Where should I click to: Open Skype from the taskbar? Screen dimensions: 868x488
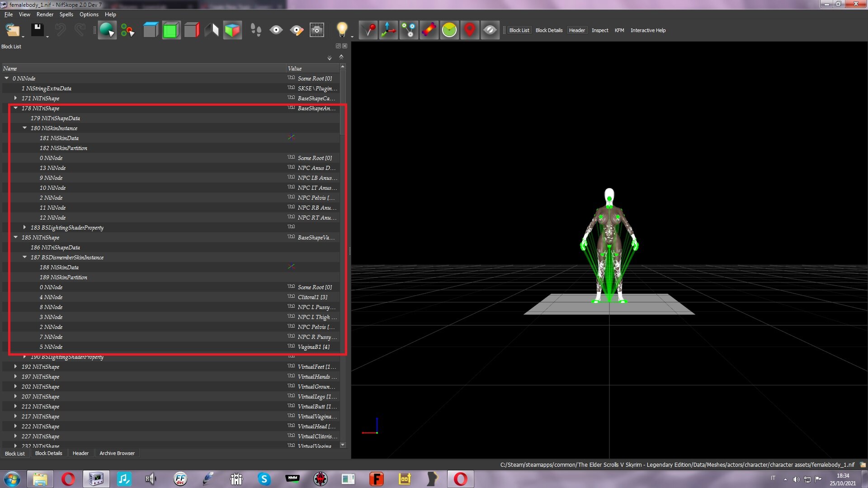point(264,479)
